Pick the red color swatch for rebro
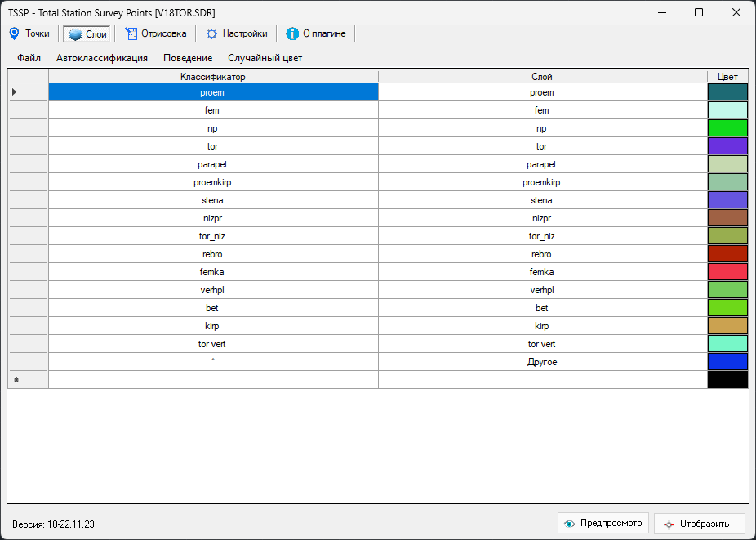This screenshot has height=540, width=756. click(727, 254)
